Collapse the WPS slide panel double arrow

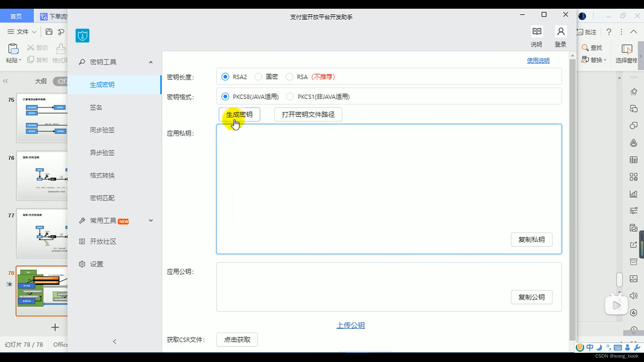tap(5, 81)
